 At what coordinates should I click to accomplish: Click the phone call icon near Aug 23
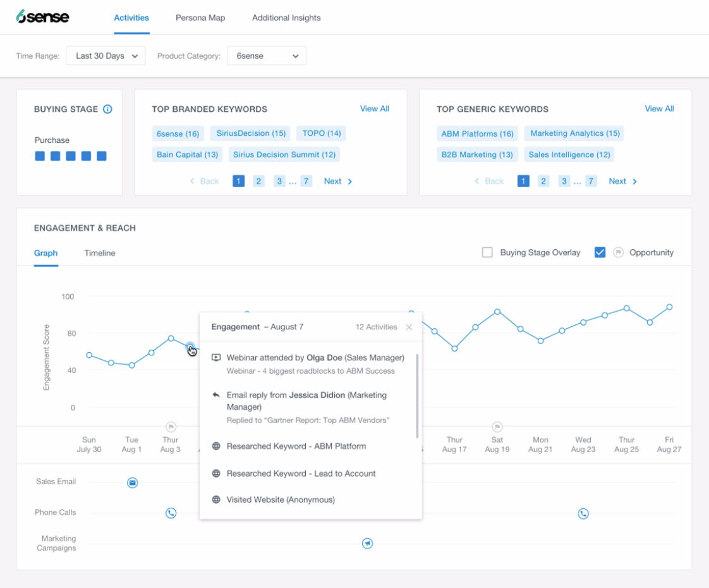pos(583,514)
